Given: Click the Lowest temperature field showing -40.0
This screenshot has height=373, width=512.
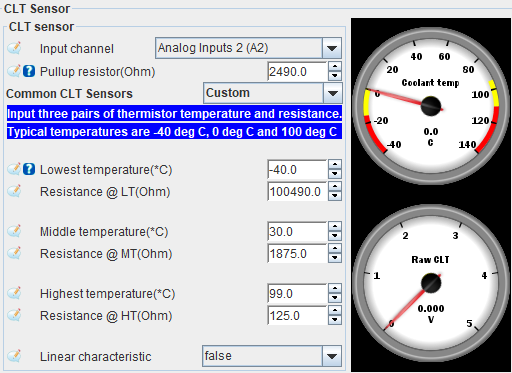Looking at the screenshot, I should [297, 169].
